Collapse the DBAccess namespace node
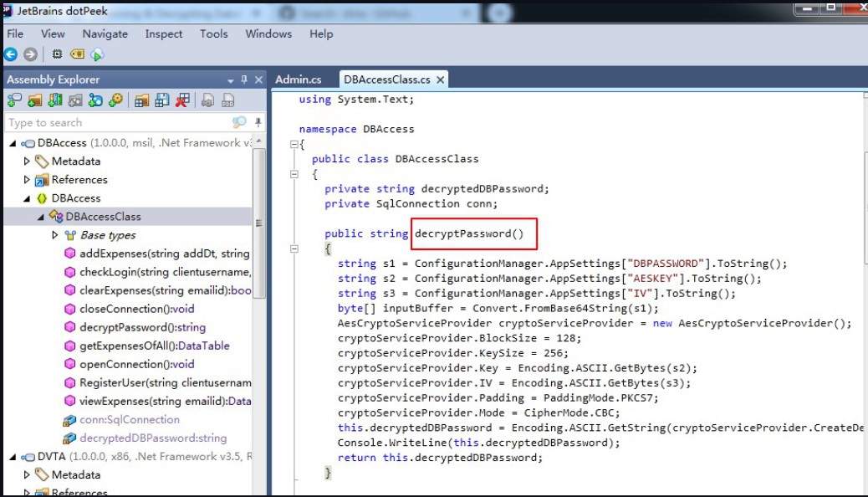 coord(27,198)
